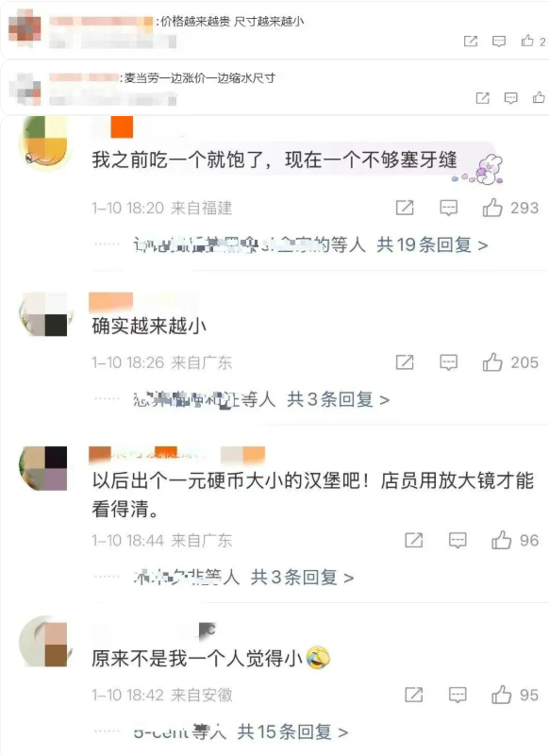Open avatar of the 安徽 commenter
The height and width of the screenshot is (756, 549).
tap(45, 643)
